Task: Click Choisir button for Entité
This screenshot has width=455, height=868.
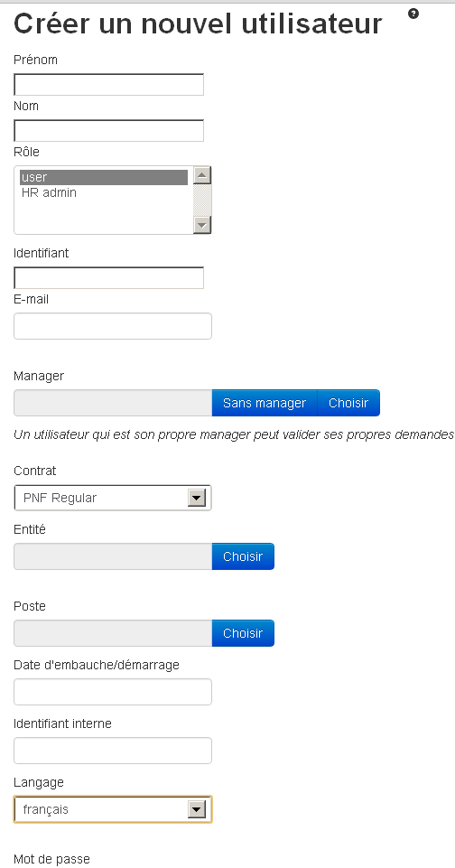Action: 243,556
